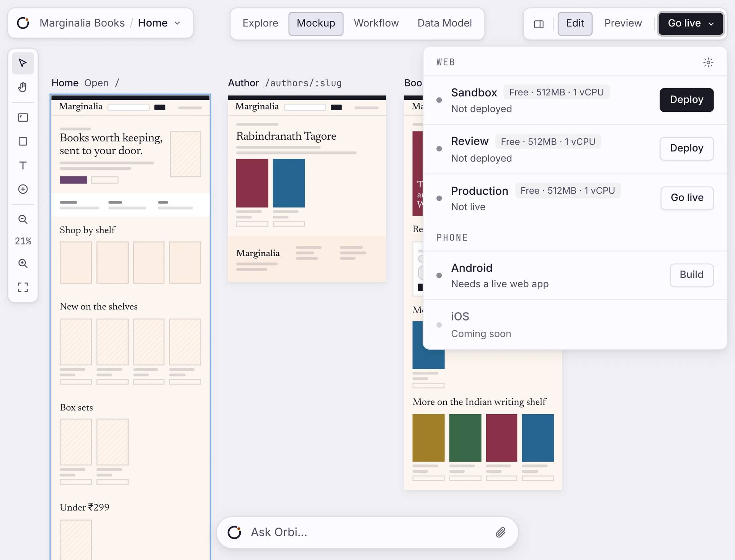
Task: Open the Home page dropdown chevron
Action: (178, 23)
